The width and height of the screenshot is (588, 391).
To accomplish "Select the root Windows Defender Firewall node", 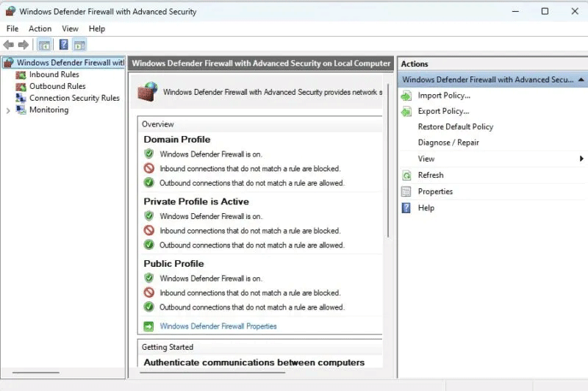I will pyautogui.click(x=71, y=62).
